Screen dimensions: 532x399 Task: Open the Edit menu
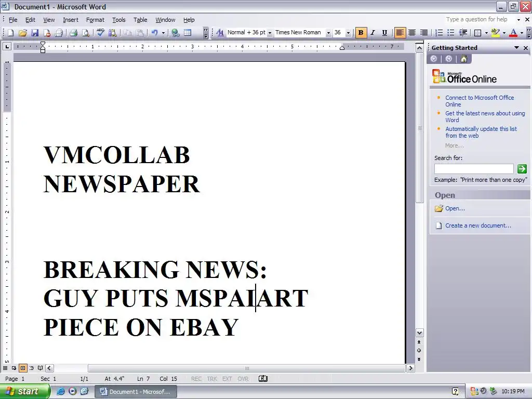coord(30,20)
